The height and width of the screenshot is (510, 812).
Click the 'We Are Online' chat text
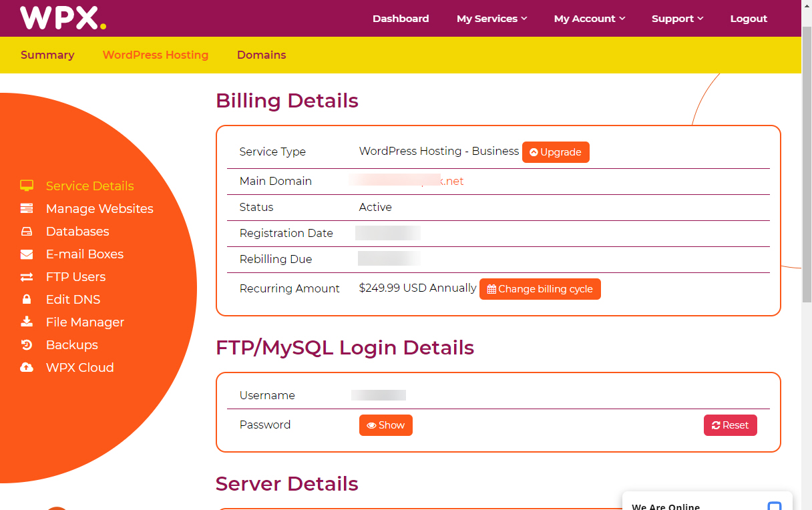[x=666, y=507]
